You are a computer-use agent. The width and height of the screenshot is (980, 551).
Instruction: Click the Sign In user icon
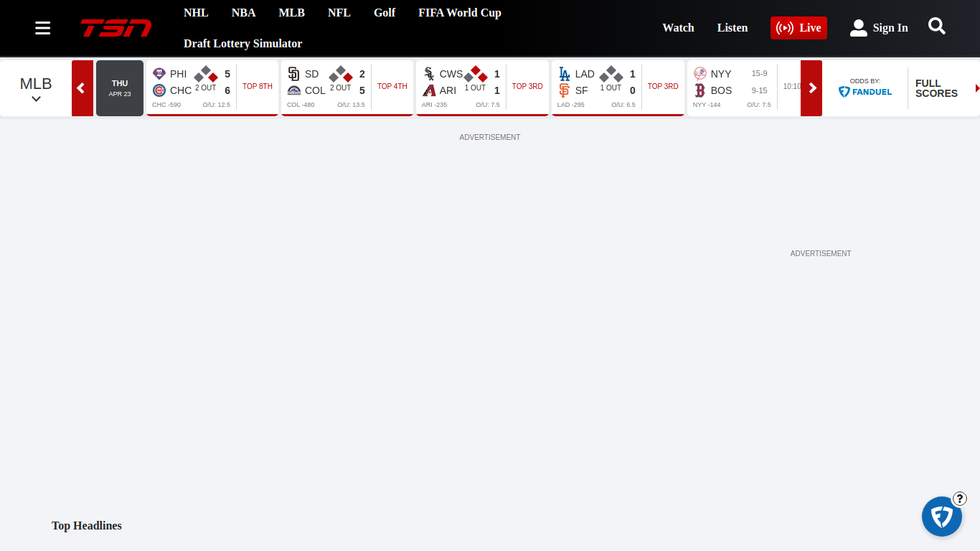858,28
